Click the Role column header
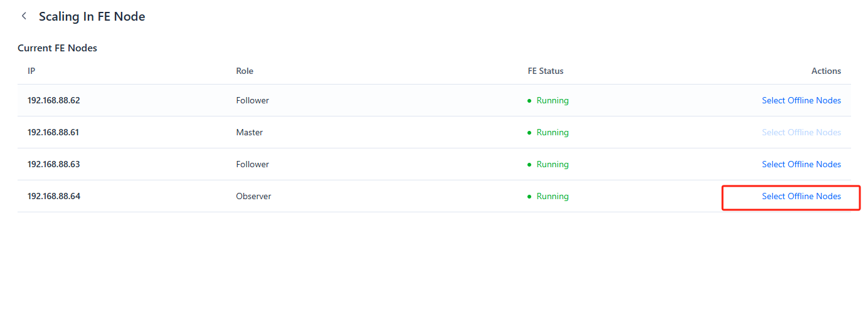The height and width of the screenshot is (310, 868). click(245, 71)
